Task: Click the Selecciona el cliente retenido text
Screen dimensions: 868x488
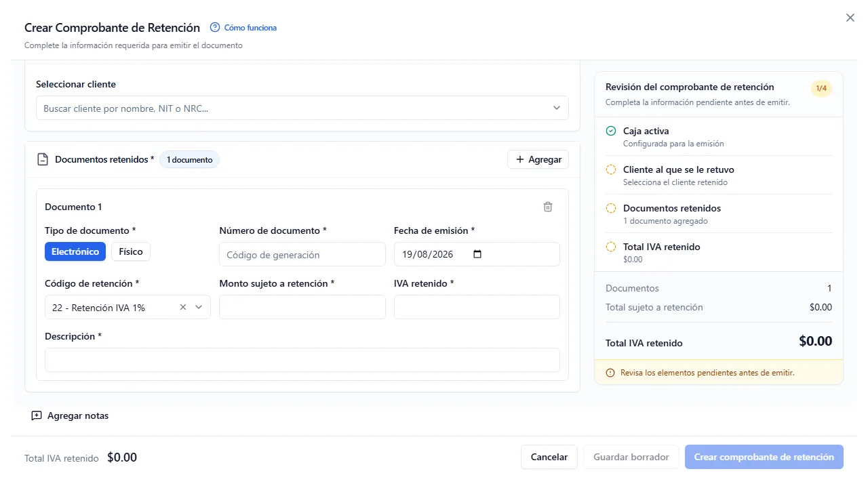Action: (x=675, y=182)
